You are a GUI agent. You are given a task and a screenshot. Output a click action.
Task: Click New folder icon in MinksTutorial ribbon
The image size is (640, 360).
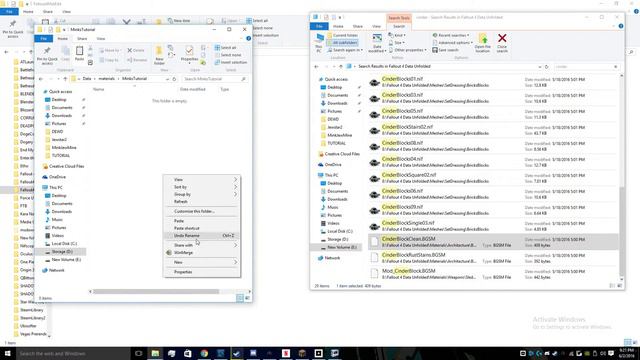click(x=159, y=55)
